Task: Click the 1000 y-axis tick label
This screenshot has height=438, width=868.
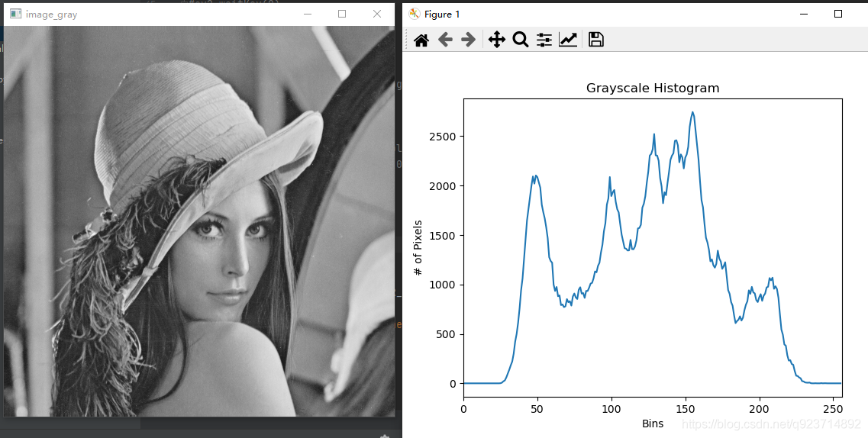Action: coord(442,285)
